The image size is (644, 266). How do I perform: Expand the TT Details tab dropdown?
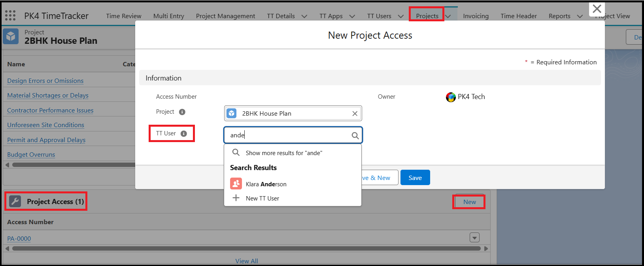point(304,16)
